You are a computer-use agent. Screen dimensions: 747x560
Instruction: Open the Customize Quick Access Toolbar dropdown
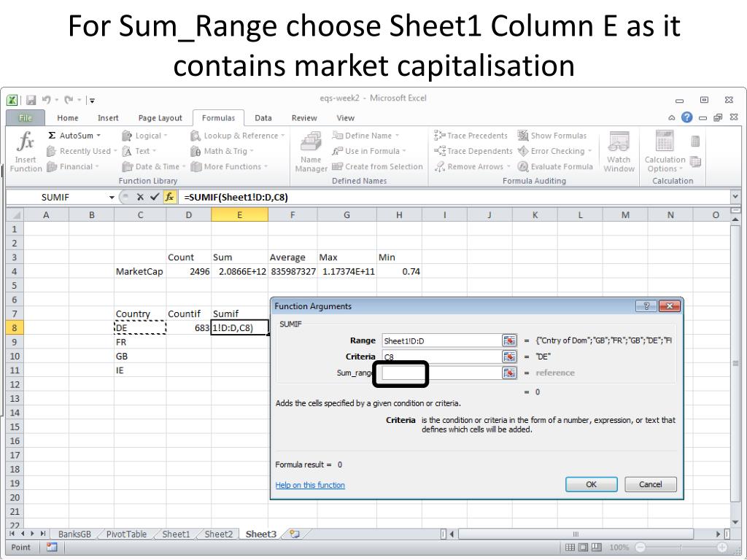(92, 101)
